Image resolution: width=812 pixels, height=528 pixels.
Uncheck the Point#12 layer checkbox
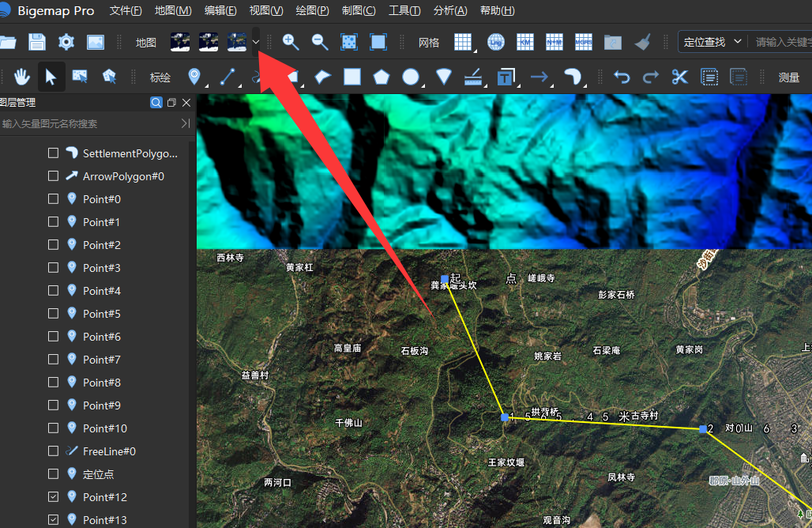pyautogui.click(x=53, y=497)
